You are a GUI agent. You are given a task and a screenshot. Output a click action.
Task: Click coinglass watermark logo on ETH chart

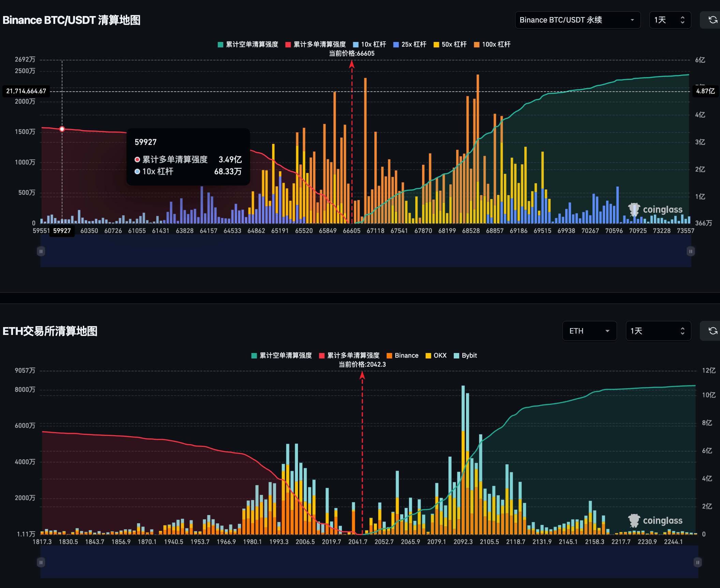point(655,520)
